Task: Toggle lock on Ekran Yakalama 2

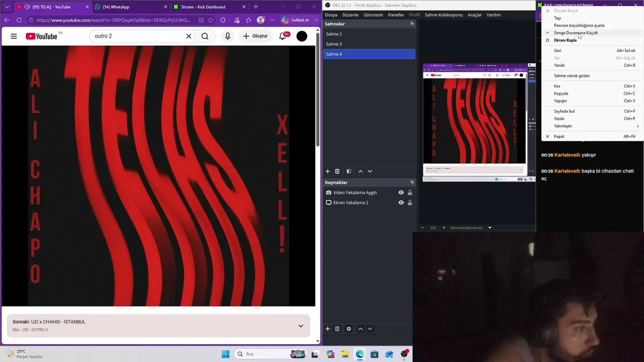Action: pyautogui.click(x=410, y=203)
